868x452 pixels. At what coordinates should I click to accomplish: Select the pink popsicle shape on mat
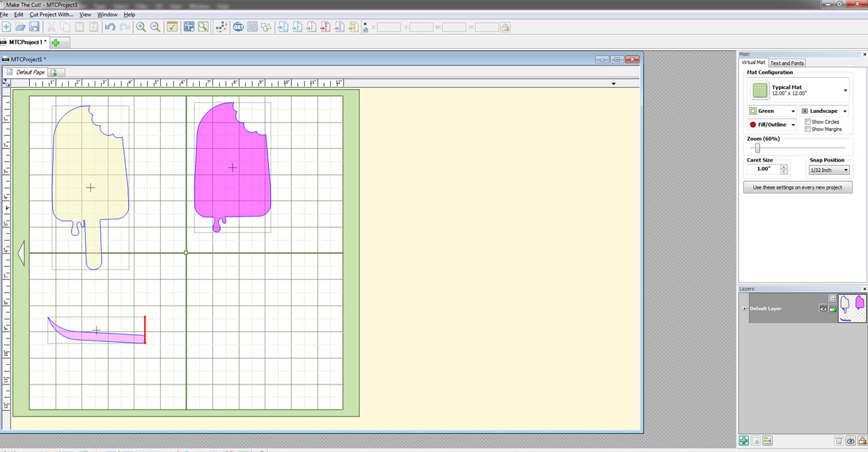[232, 167]
